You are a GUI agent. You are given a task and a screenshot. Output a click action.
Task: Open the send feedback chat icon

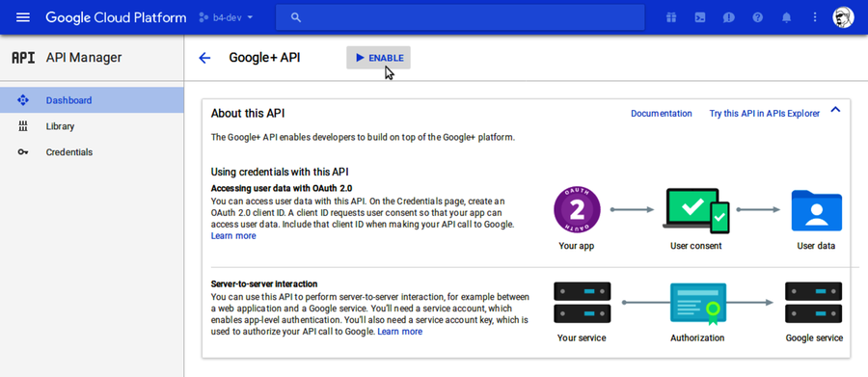coord(728,17)
